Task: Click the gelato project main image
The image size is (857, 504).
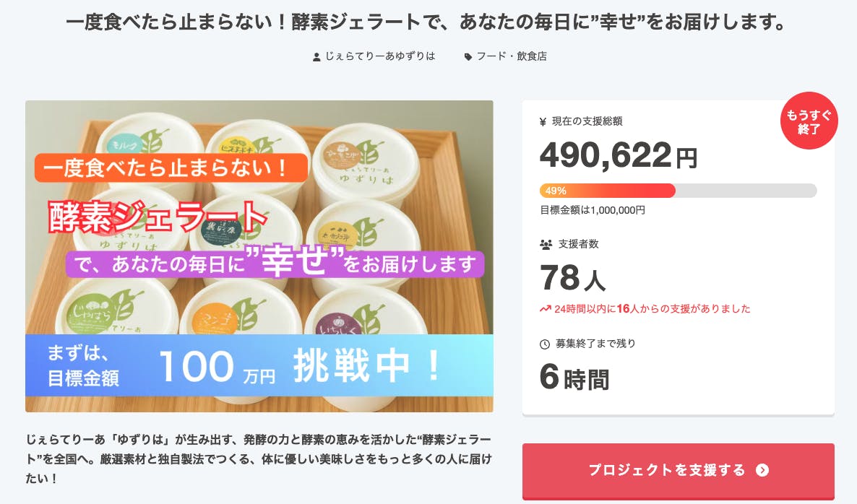Action: coord(259,256)
